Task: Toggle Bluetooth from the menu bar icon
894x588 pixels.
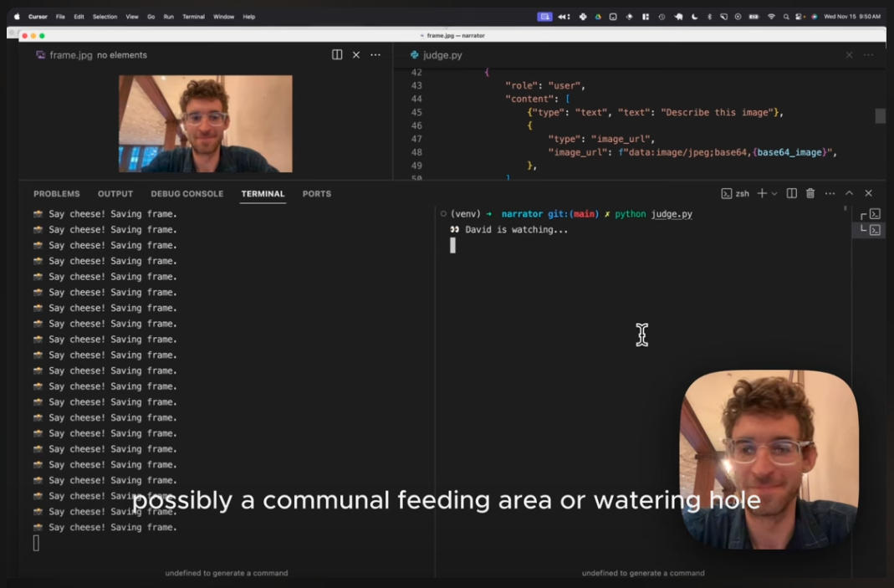Action: coord(709,17)
